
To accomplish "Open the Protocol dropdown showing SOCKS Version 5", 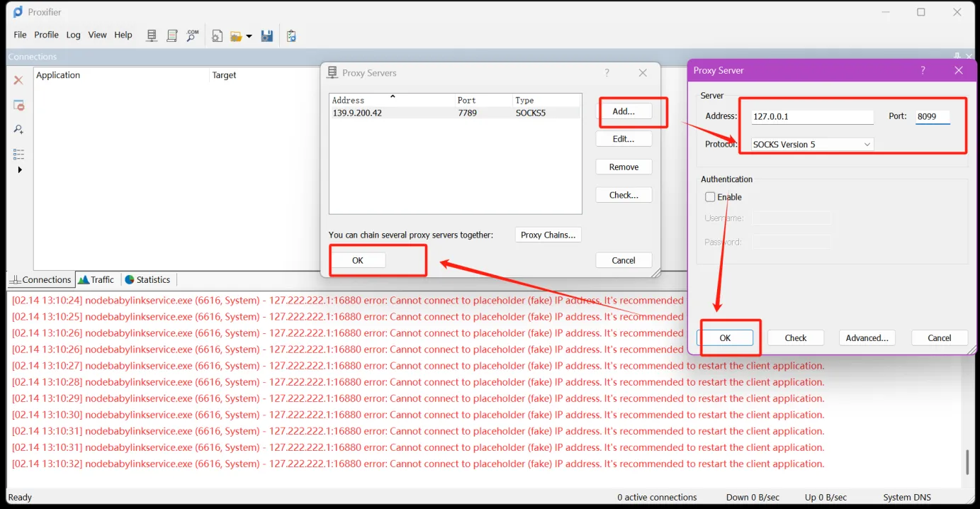I will (812, 145).
